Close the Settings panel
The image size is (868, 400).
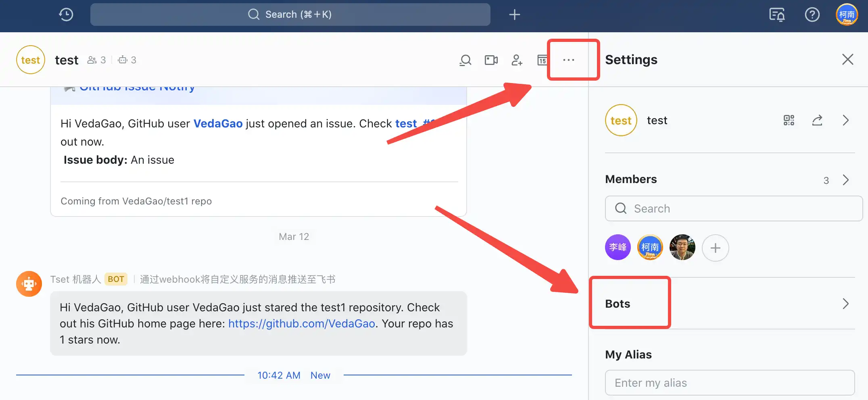click(x=847, y=59)
